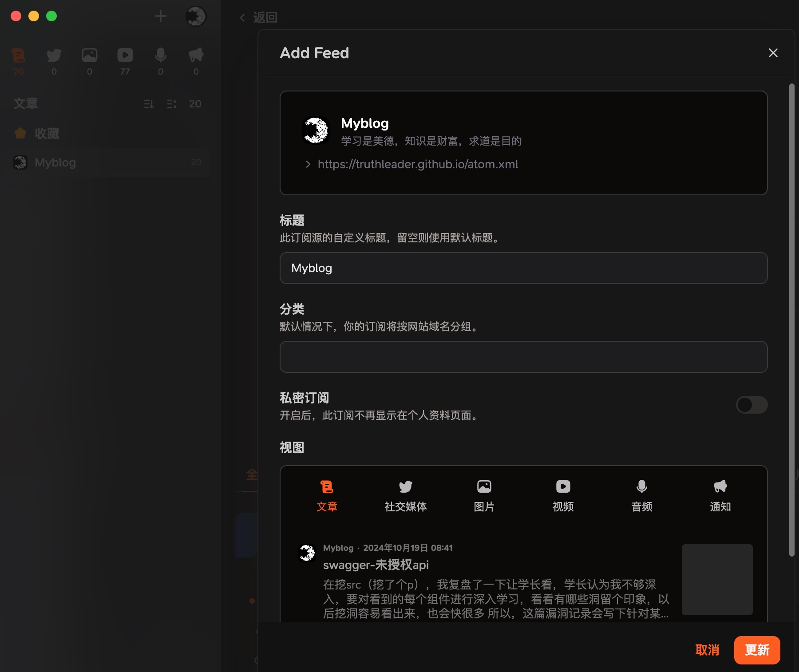Click the 标题 input containing Myblog
799x672 pixels.
click(x=523, y=268)
